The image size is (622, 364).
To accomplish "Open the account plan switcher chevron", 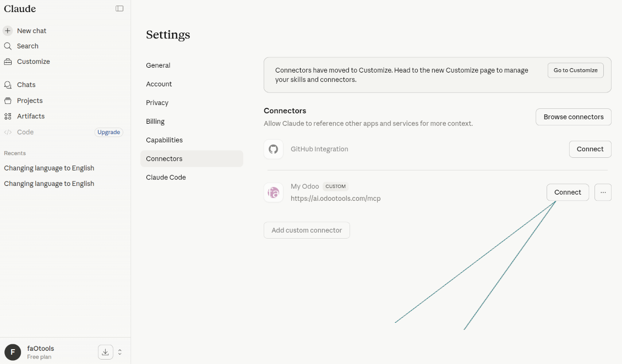I will 119,351.
